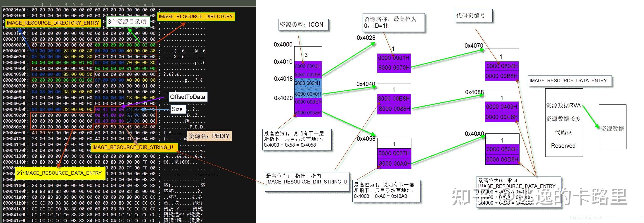Select the 资源类型: ICON callout box
Image resolution: width=644 pixels, height=223 pixels.
pos(303,25)
